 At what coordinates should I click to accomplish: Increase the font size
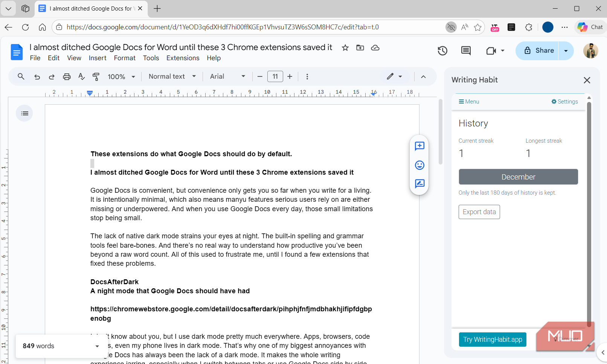pos(290,77)
